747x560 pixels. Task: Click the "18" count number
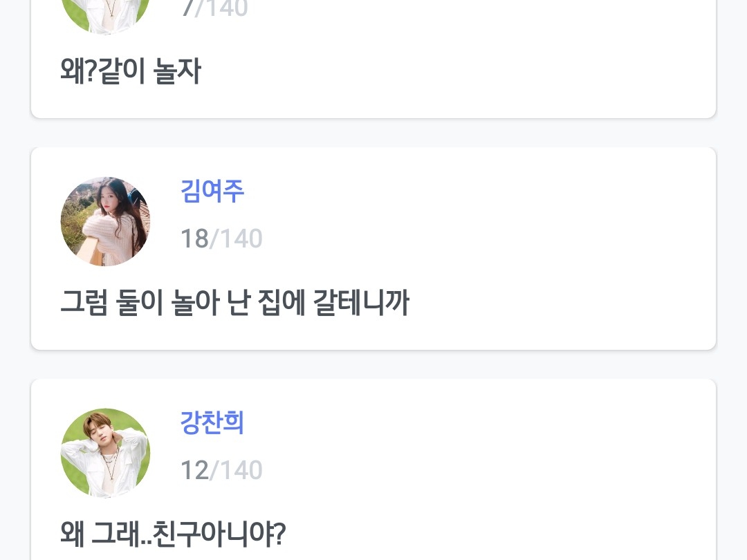click(194, 239)
